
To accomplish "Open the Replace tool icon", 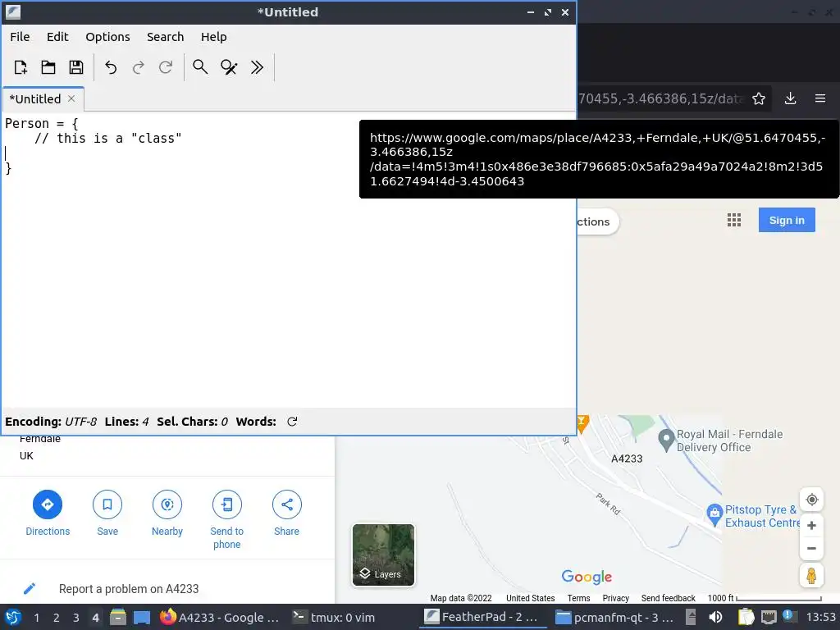I will 229,67.
